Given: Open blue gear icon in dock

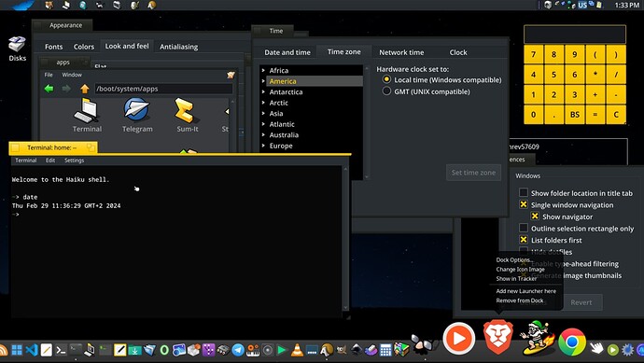Looking at the screenshot, I should pyautogui.click(x=627, y=350).
